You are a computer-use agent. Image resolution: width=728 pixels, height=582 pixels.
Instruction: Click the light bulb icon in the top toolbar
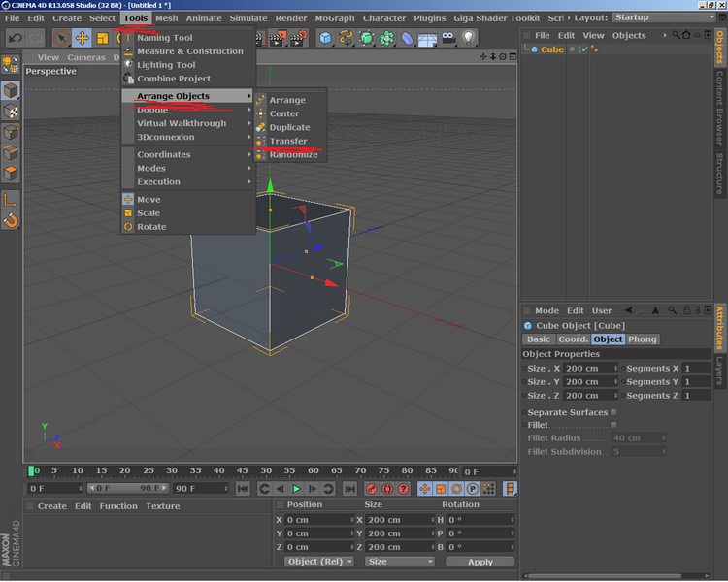point(470,38)
